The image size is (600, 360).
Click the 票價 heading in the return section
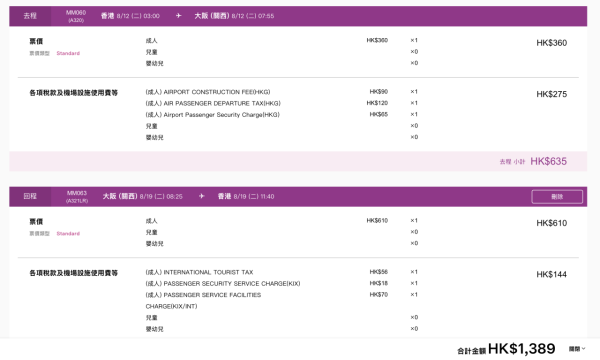(x=36, y=222)
